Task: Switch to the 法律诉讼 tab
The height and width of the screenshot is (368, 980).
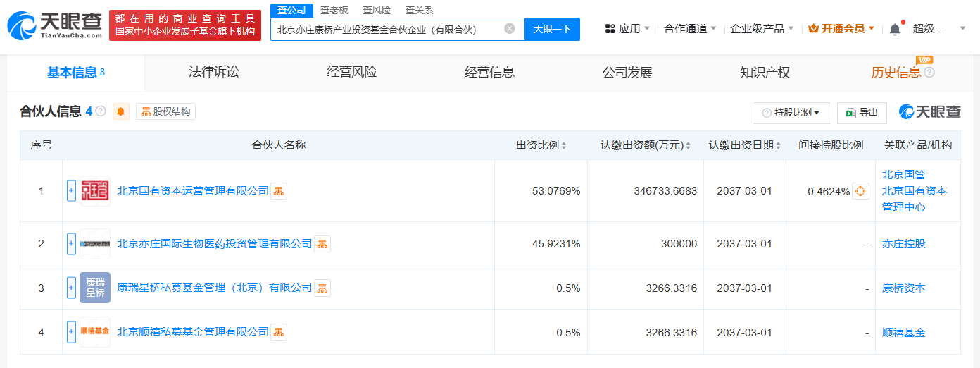Action: 214,72
